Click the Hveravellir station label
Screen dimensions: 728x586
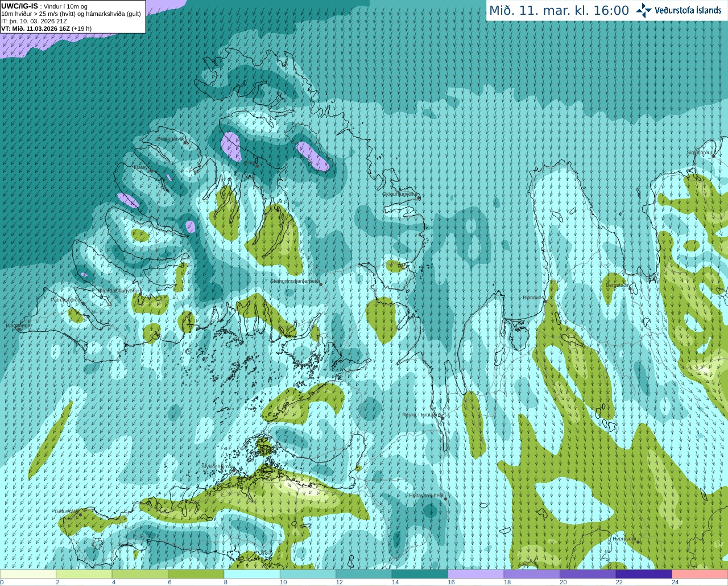(624, 538)
